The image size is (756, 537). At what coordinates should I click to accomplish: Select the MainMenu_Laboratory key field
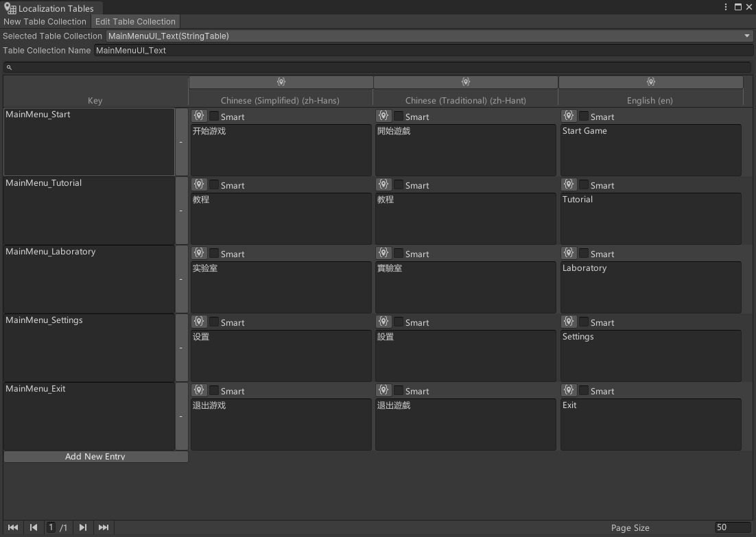coord(89,279)
